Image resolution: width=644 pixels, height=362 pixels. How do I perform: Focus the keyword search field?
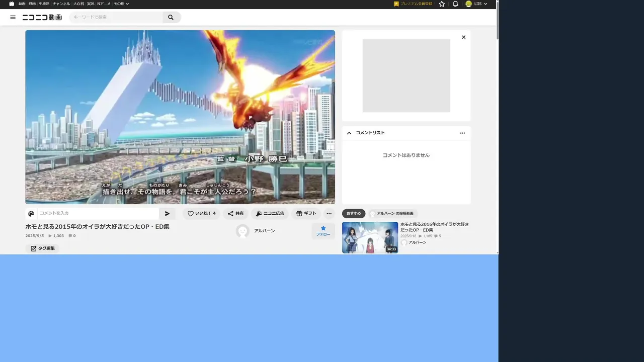pyautogui.click(x=116, y=17)
